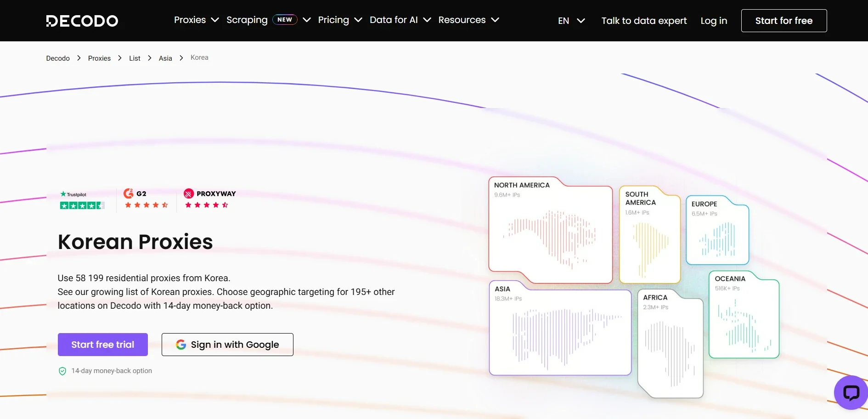Go to Proxies breadcrumb link
868x419 pixels.
tap(99, 58)
